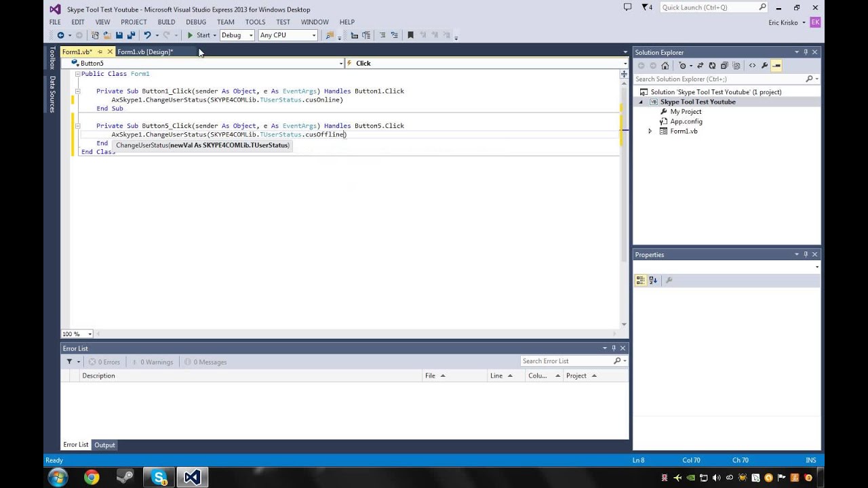Viewport: 868px width, 488px height.
Task: Toggle Preview Selected Items in Solution Explorer
Action: click(776, 66)
